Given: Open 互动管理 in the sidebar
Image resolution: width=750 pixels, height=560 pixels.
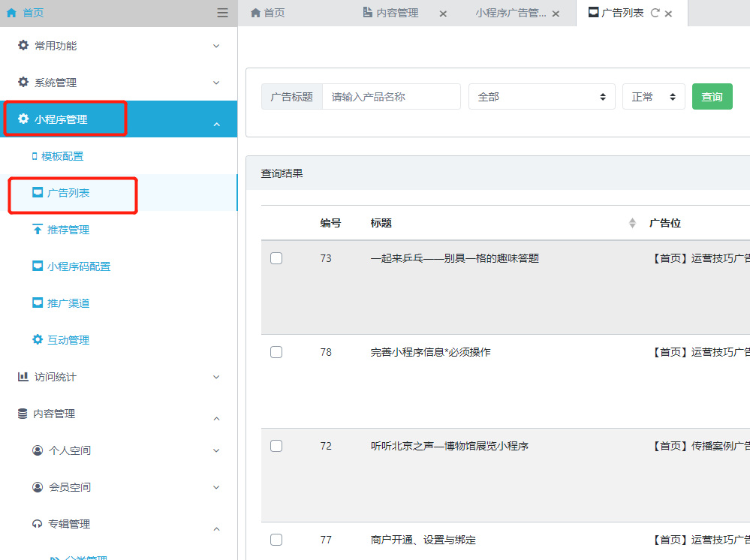Looking at the screenshot, I should (x=68, y=340).
